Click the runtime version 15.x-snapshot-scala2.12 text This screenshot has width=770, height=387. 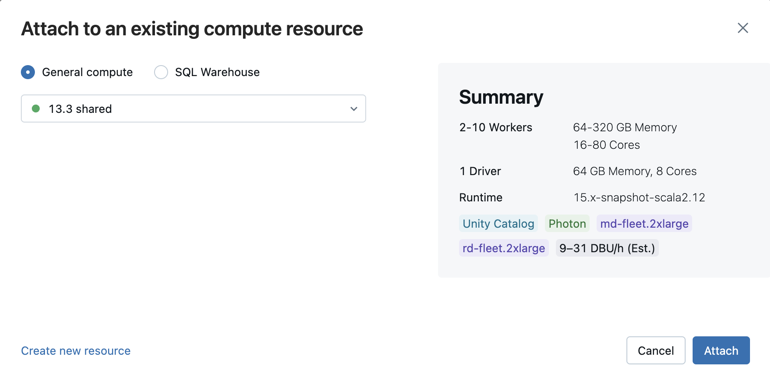pyautogui.click(x=639, y=197)
